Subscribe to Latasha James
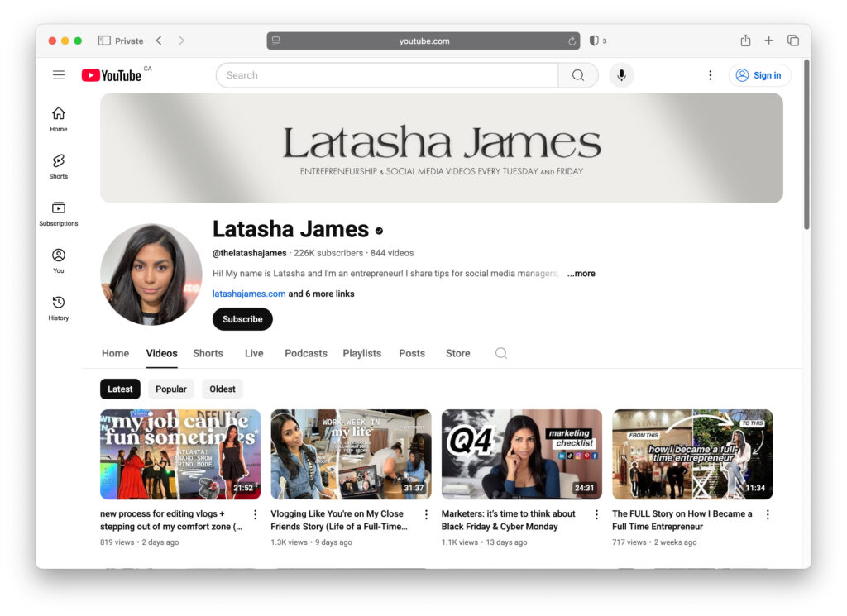 [x=242, y=319]
